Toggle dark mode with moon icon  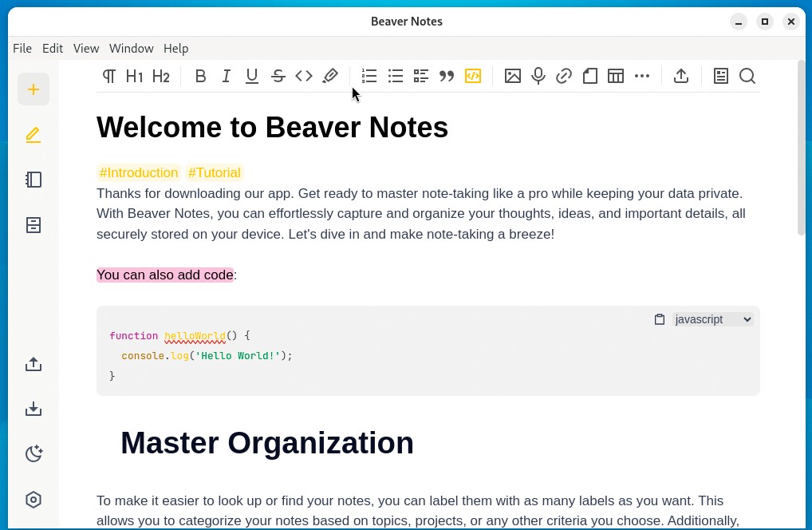(34, 454)
